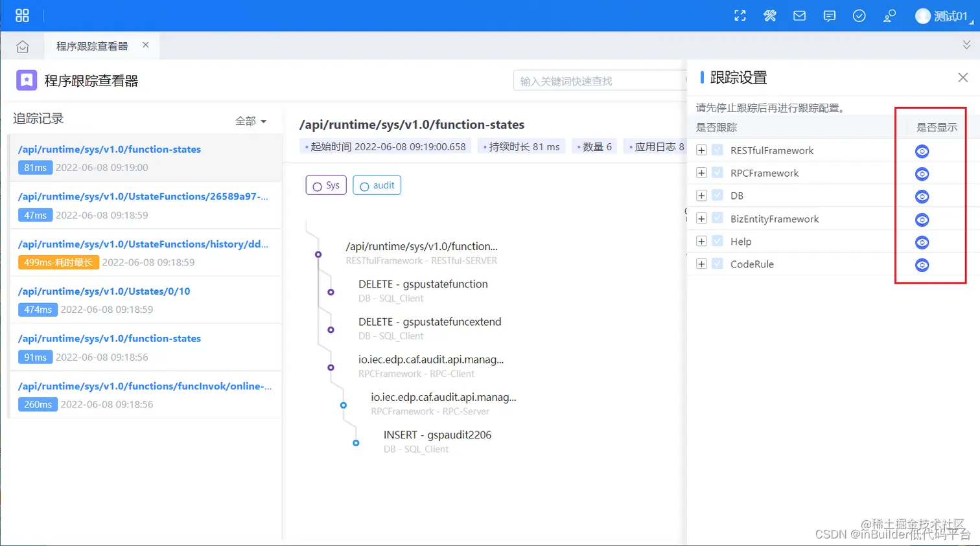Viewport: 980px width, 546px height.
Task: Click the 499ms-耗时最长 duration badge
Action: [58, 262]
